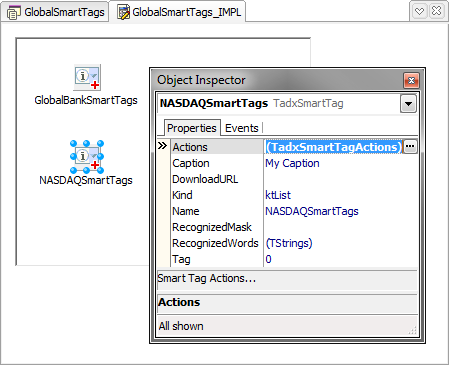Select the Tag property name
The height and width of the screenshot is (365, 449).
pos(181,259)
